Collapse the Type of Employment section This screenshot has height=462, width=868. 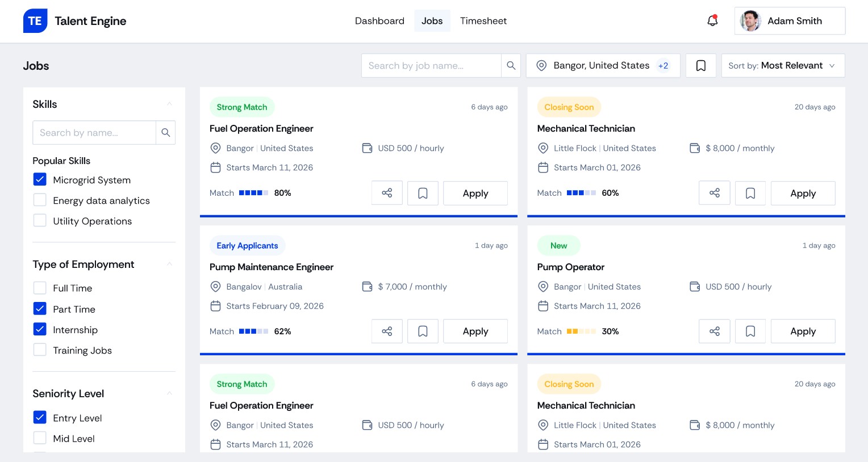coord(169,264)
